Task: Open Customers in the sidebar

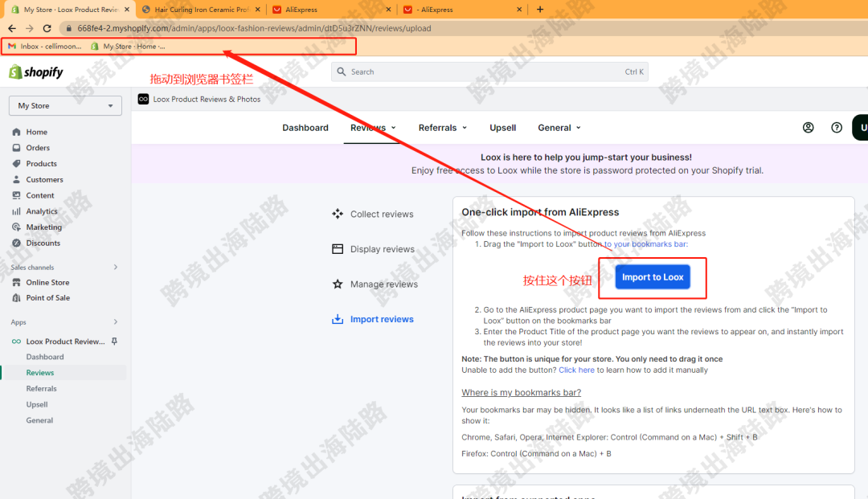Action: (44, 179)
